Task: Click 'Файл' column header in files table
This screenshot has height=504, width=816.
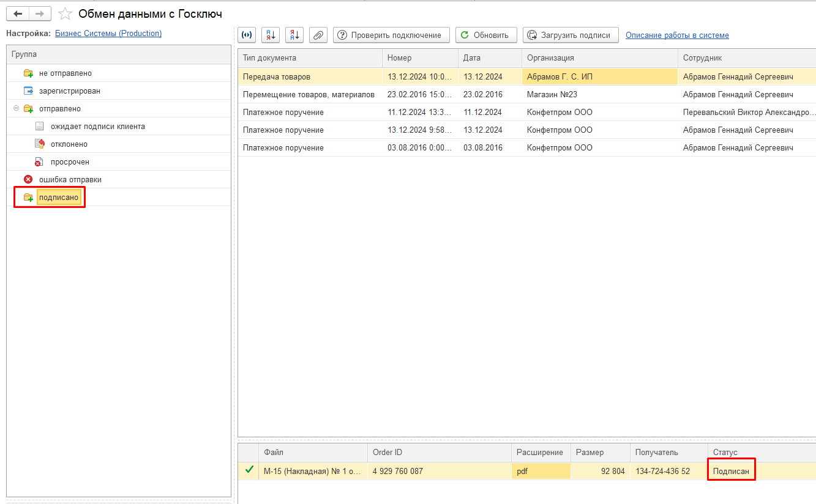Action: (313, 453)
